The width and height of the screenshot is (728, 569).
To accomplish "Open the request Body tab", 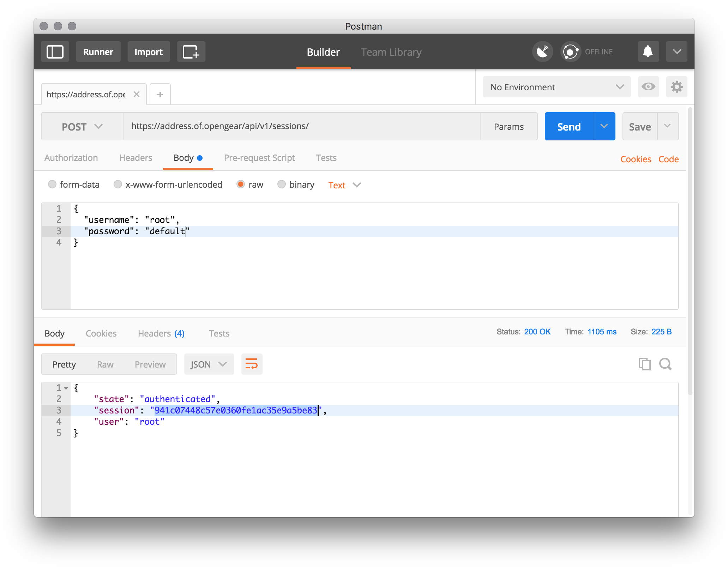I will pyautogui.click(x=188, y=158).
